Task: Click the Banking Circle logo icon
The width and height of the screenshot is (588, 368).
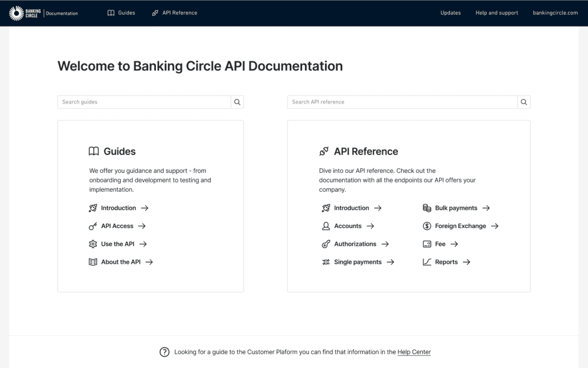Action: click(16, 13)
